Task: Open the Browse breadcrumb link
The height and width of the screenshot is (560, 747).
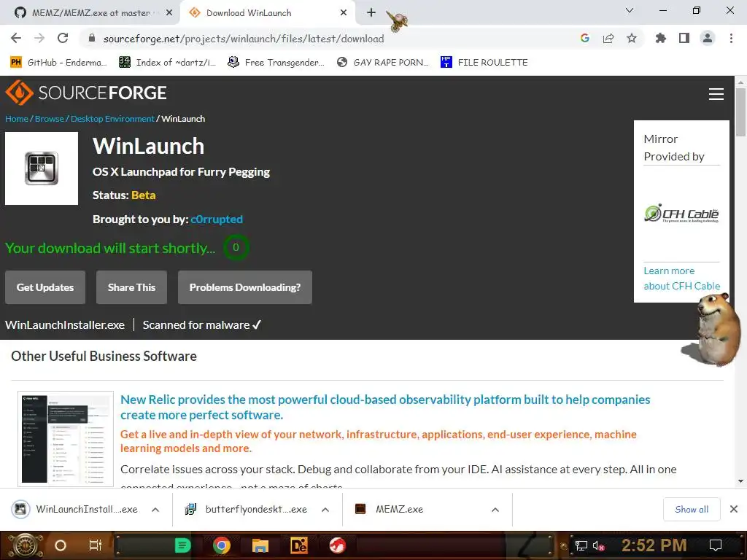Action: point(49,119)
